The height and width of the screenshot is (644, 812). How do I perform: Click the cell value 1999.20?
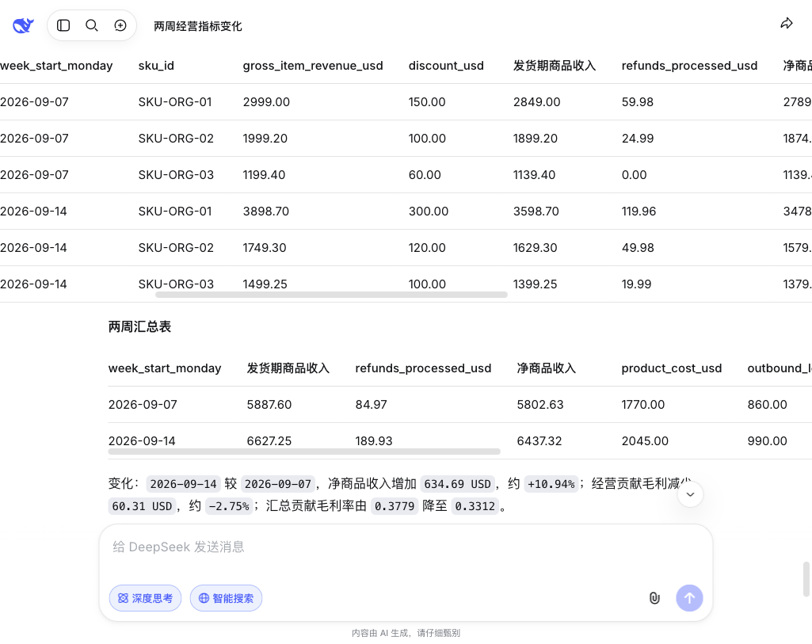click(265, 138)
